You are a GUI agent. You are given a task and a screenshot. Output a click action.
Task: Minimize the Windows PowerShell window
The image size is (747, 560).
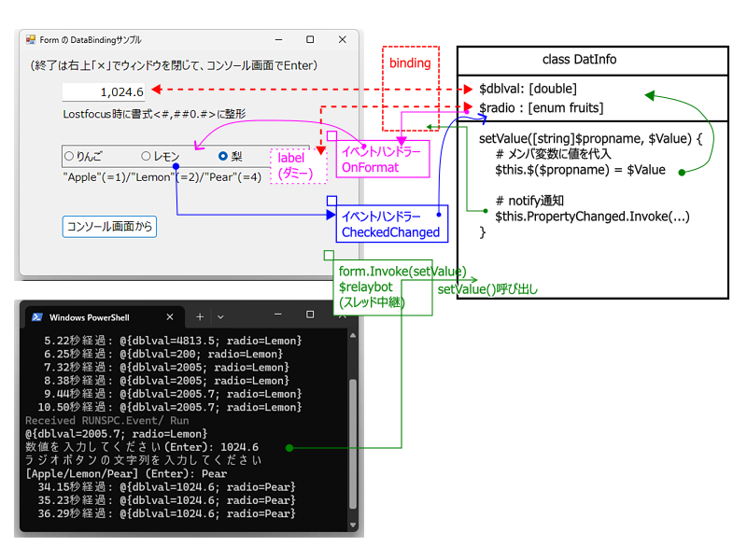[x=278, y=315]
